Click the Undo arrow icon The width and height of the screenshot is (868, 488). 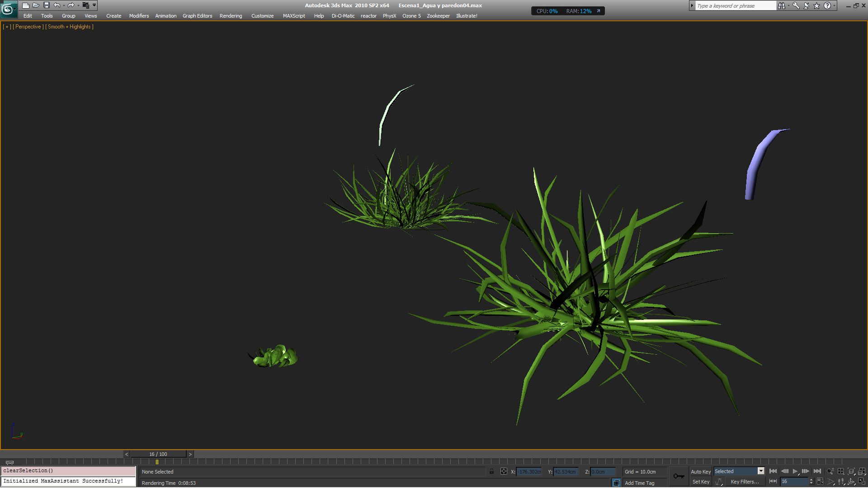coord(57,5)
